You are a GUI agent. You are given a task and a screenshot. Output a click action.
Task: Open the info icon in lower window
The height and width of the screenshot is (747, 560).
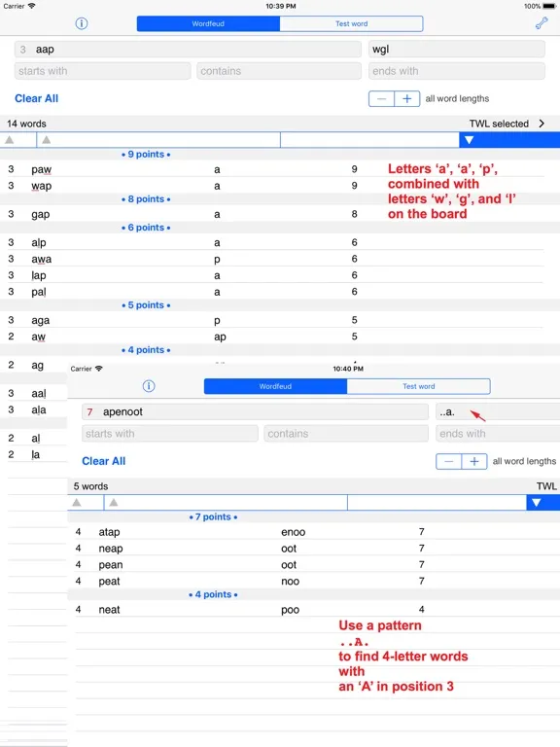(149, 386)
